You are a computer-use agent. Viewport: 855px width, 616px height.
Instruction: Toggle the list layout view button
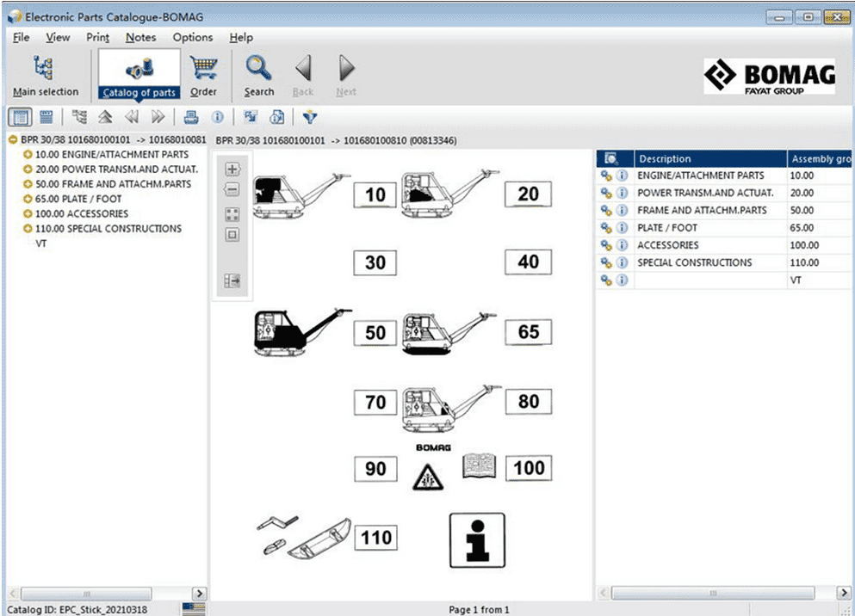46,117
